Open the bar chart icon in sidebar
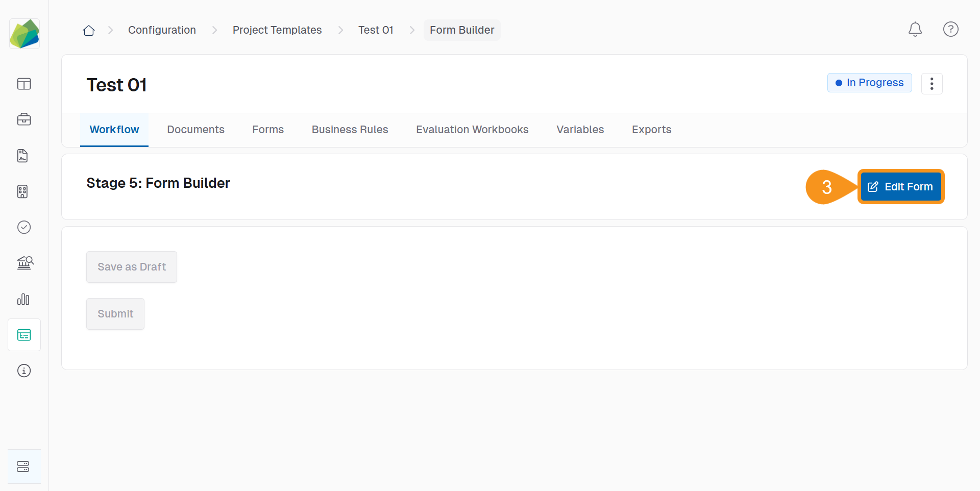 click(x=23, y=299)
